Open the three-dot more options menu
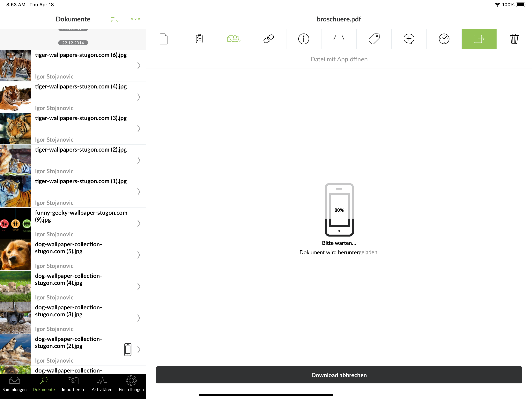 135,19
